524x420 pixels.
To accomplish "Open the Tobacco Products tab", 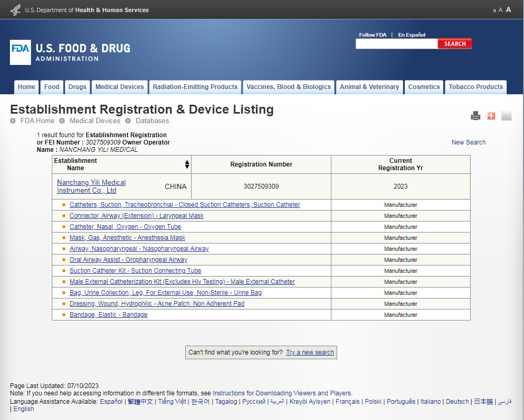I will [475, 87].
